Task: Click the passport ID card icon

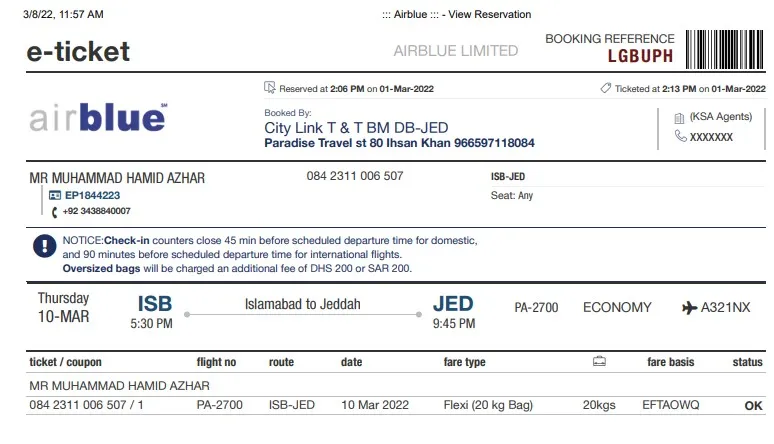Action: point(54,196)
